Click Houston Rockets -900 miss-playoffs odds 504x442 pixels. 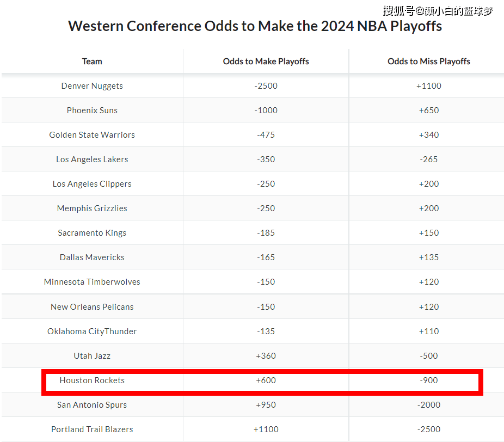pos(429,380)
